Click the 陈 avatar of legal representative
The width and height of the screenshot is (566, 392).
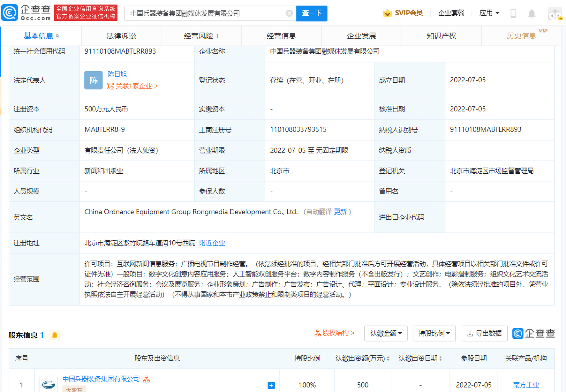93,80
